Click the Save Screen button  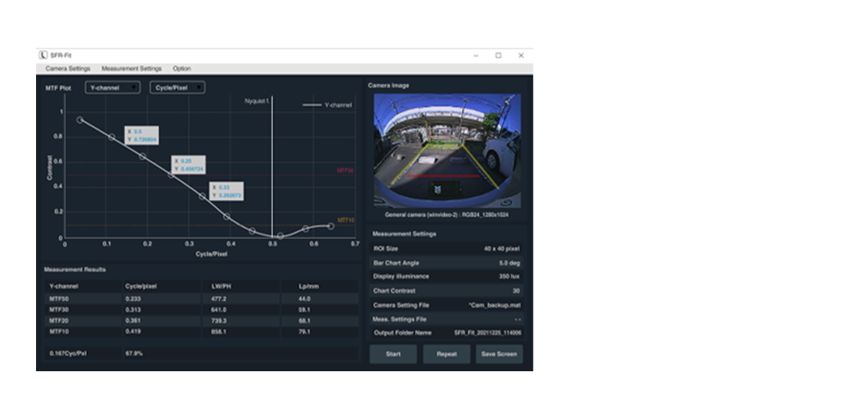[x=499, y=354]
